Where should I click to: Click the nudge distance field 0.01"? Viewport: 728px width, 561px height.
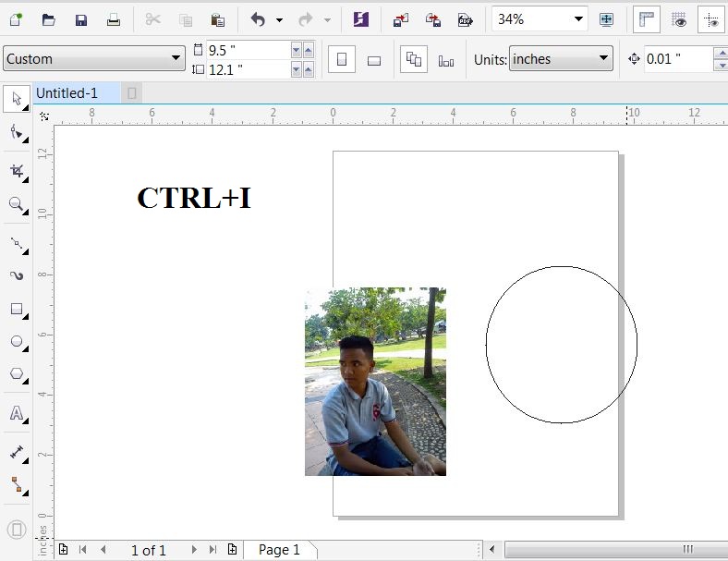click(678, 59)
